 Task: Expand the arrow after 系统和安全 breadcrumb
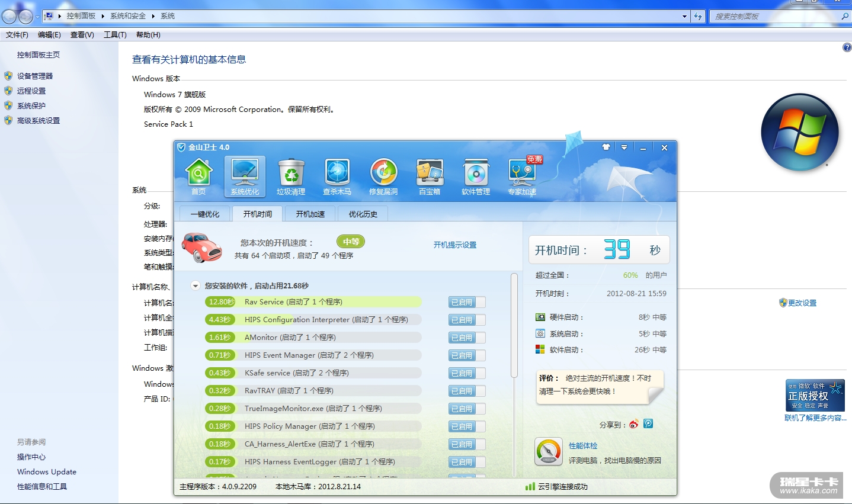click(153, 16)
